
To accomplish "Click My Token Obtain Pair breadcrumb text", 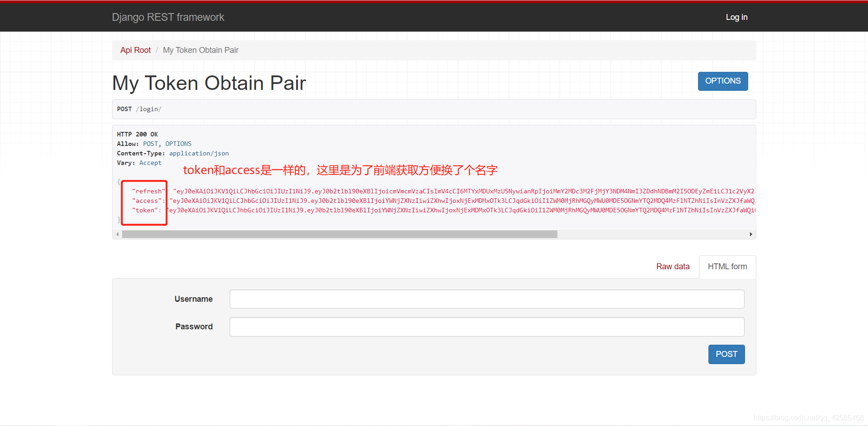I will click(x=201, y=50).
